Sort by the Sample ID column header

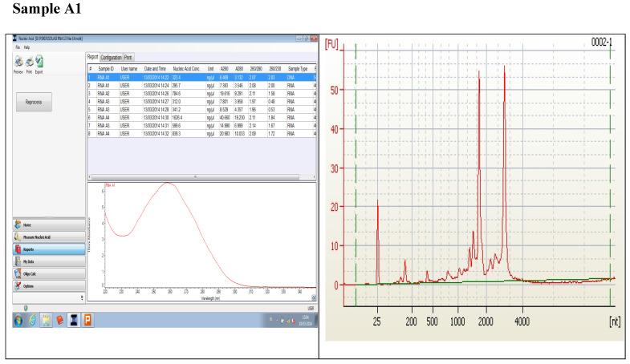click(x=106, y=69)
